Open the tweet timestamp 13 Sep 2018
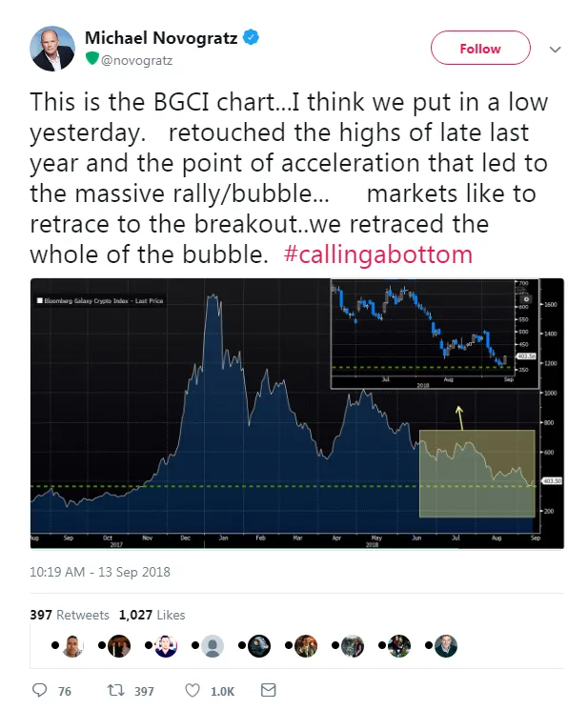This screenshot has height=710, width=588. [100, 572]
